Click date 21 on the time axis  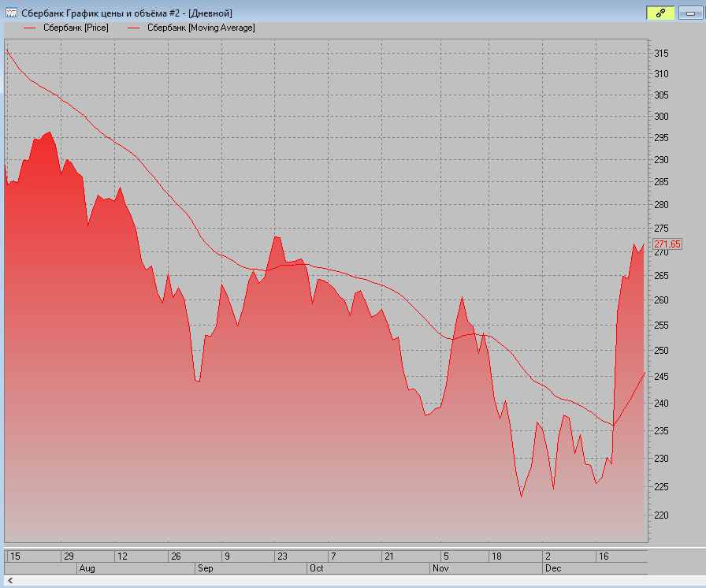[389, 556]
